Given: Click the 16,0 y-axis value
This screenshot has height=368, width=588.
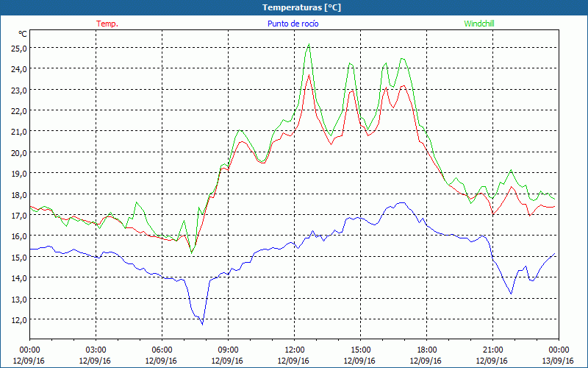Looking at the screenshot, I should (x=19, y=236).
